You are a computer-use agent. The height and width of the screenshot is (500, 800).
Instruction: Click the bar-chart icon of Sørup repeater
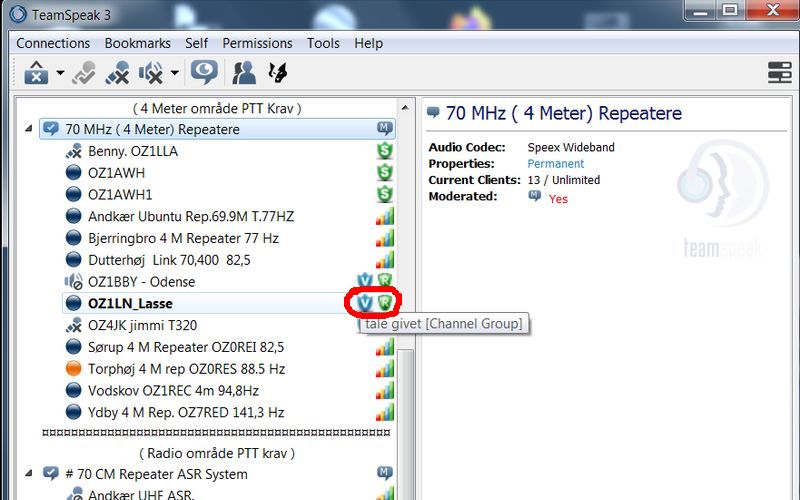pos(385,346)
